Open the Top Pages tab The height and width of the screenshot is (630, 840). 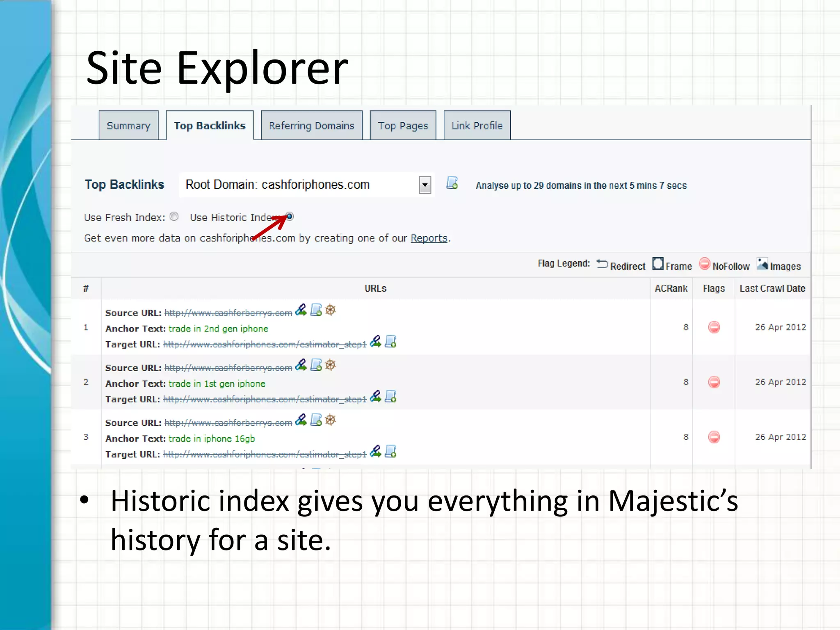[x=403, y=126]
